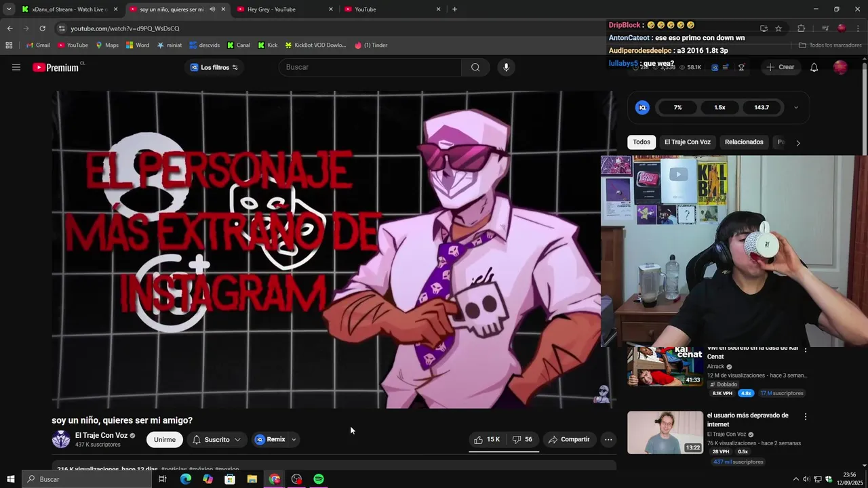Click the blue vidIQ badge icon
The image size is (868, 488).
tap(642, 107)
